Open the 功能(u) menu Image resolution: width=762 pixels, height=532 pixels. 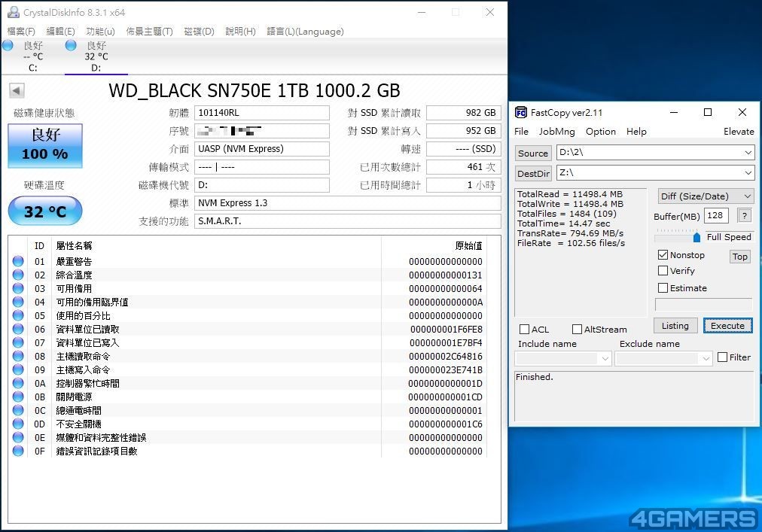pos(101,32)
